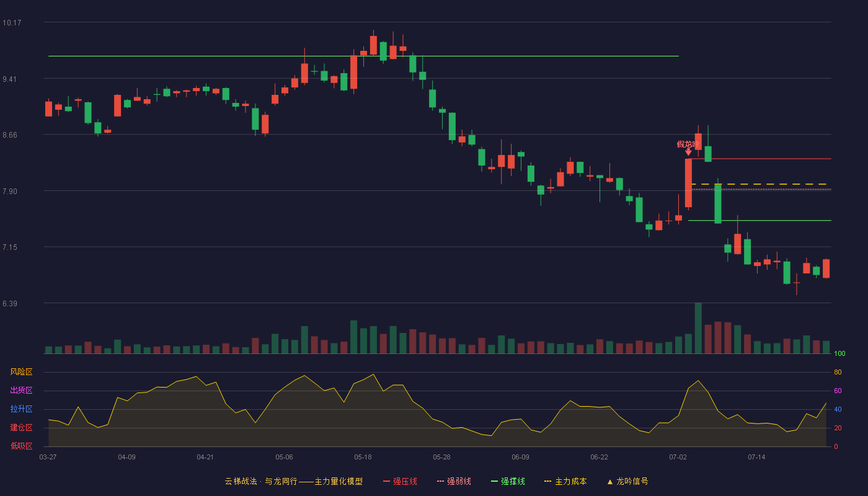The width and height of the screenshot is (868, 496).
Task: Click the 06-22 date label
Action: coord(599,457)
